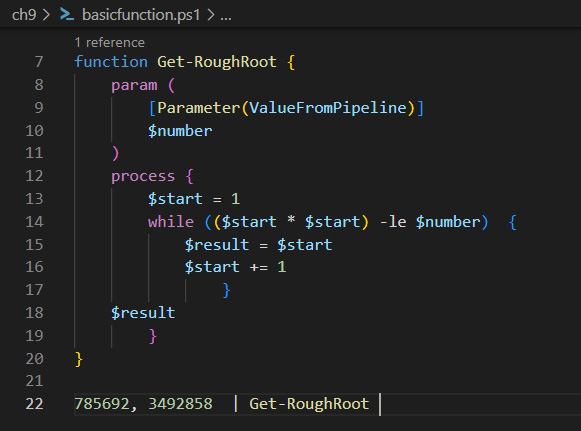Click line number 14 in the gutter
The width and height of the screenshot is (581, 431).
pyautogui.click(x=34, y=222)
